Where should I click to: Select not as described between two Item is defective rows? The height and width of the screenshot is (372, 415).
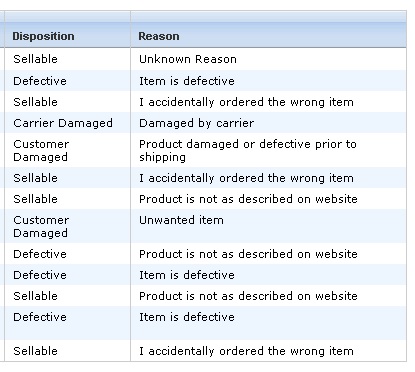pyautogui.click(x=248, y=296)
